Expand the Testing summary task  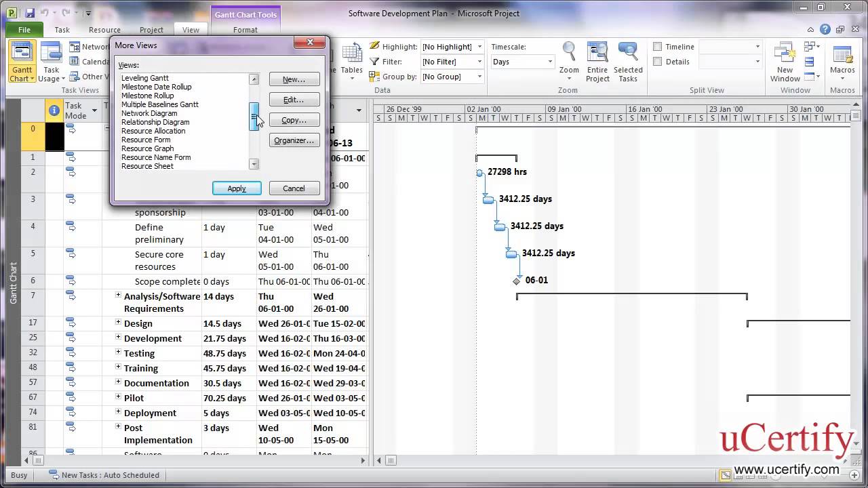117,352
